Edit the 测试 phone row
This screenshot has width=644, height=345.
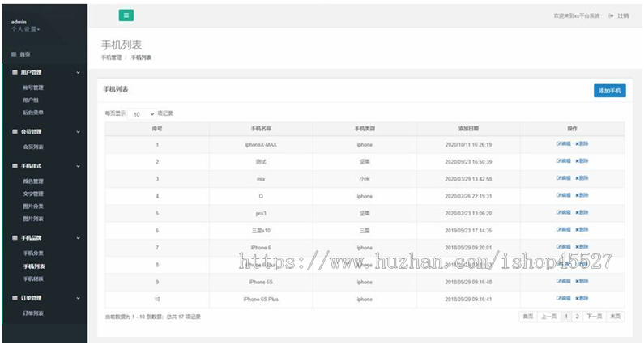click(x=564, y=161)
